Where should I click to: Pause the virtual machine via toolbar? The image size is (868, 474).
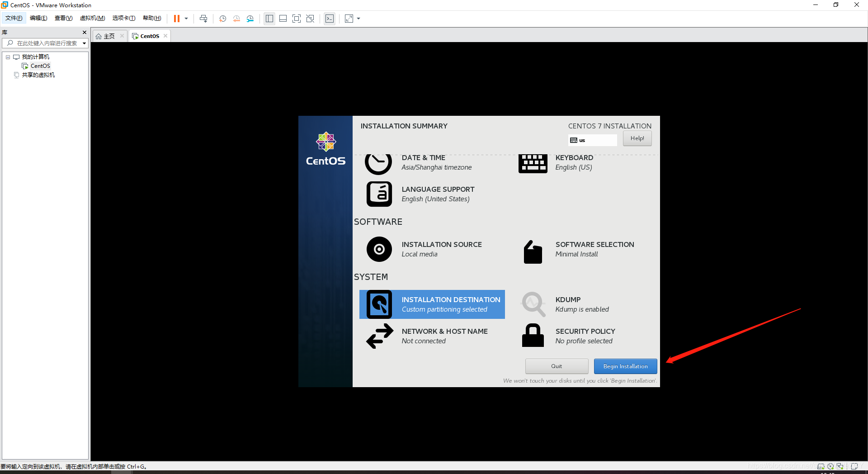coord(177,19)
